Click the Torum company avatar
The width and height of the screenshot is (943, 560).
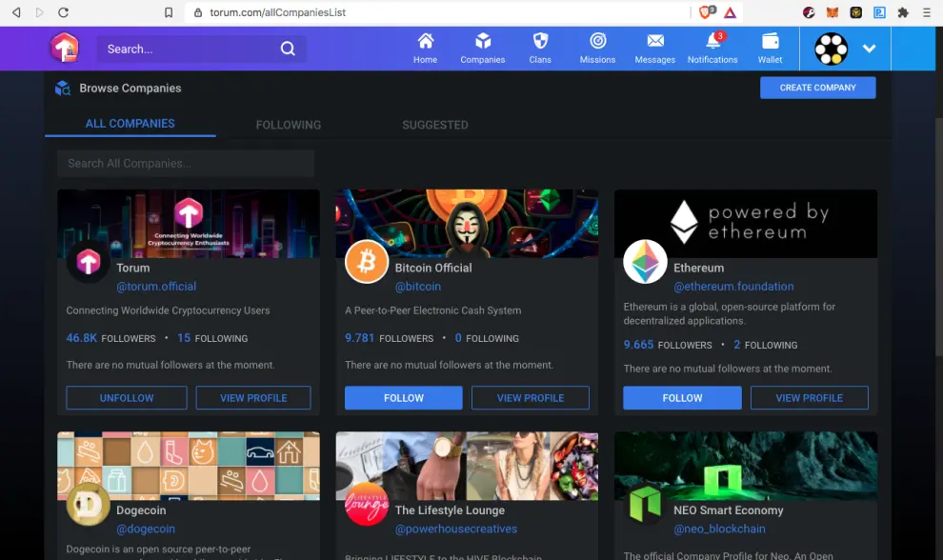(x=89, y=262)
